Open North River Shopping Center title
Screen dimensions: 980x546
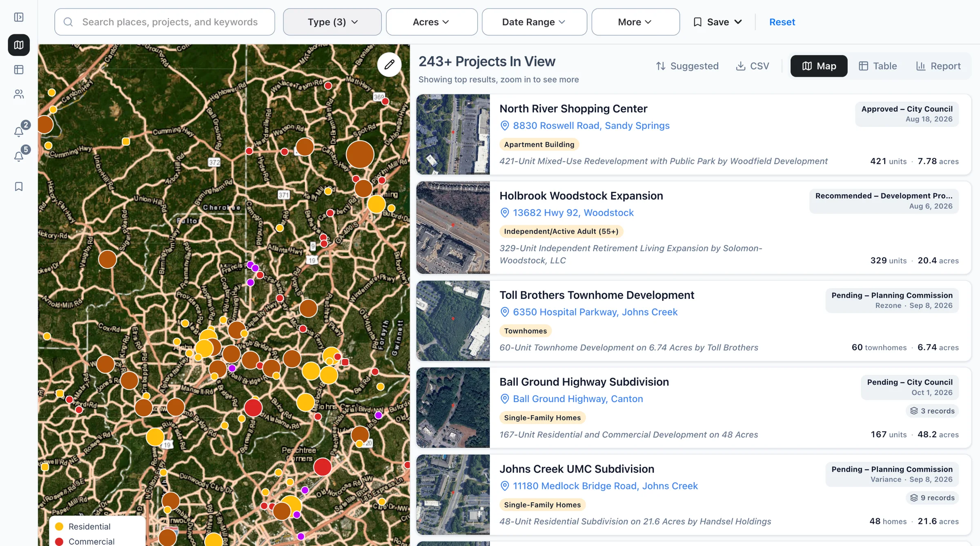click(x=573, y=109)
